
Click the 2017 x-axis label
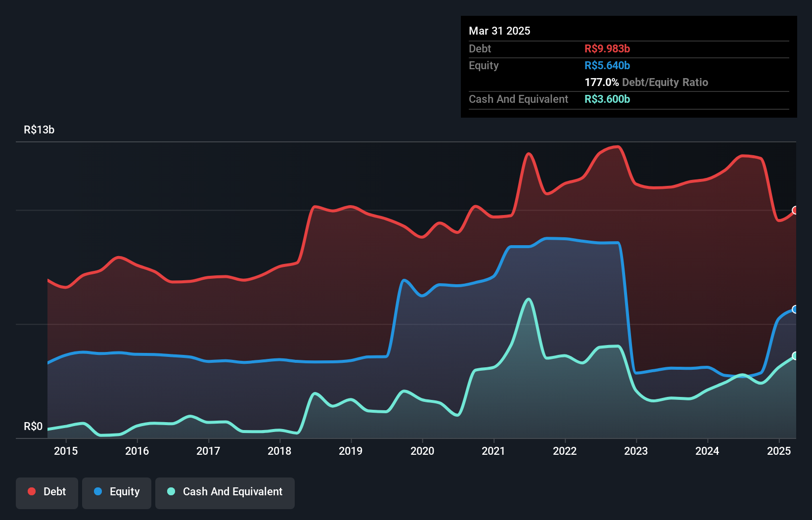point(208,451)
